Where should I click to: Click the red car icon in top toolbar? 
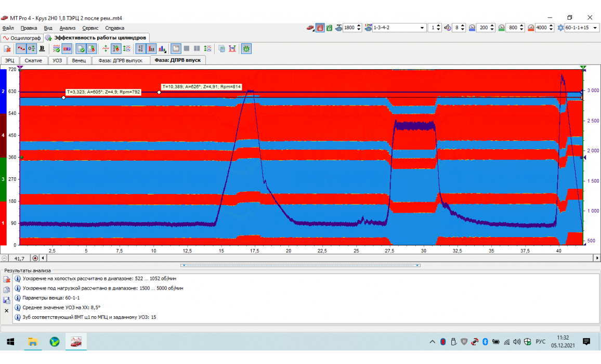pos(310,28)
